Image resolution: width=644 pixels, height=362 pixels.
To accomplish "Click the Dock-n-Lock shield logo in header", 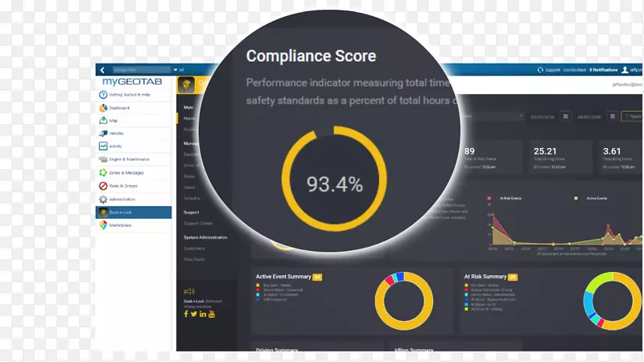I will pos(186,85).
